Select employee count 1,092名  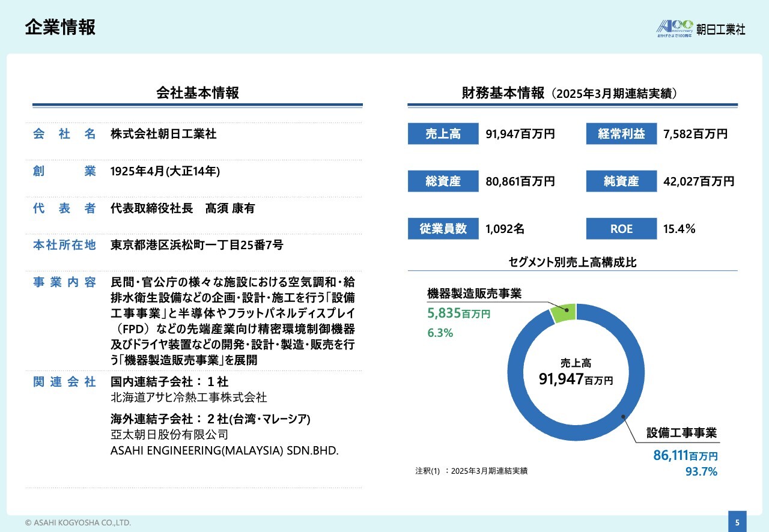[x=505, y=228]
